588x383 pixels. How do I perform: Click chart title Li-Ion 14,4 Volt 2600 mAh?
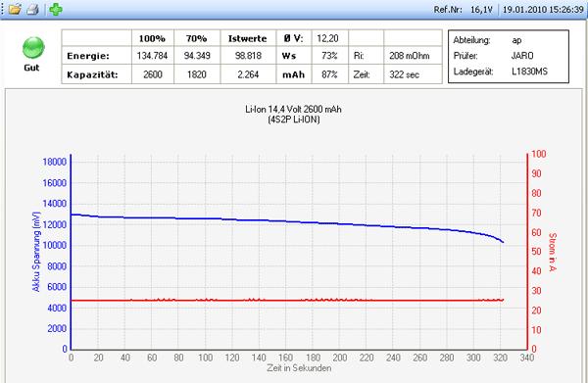click(293, 110)
